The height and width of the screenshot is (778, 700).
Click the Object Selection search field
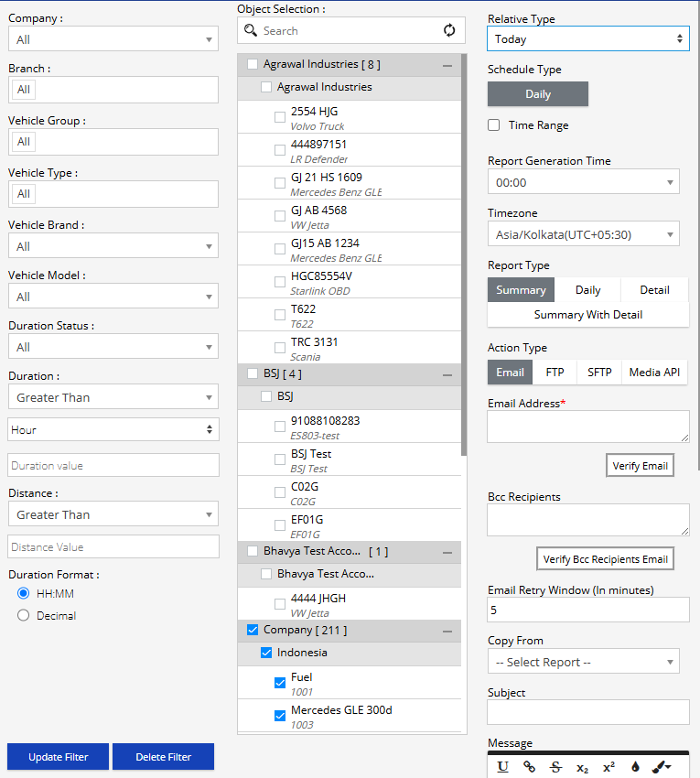(x=350, y=31)
